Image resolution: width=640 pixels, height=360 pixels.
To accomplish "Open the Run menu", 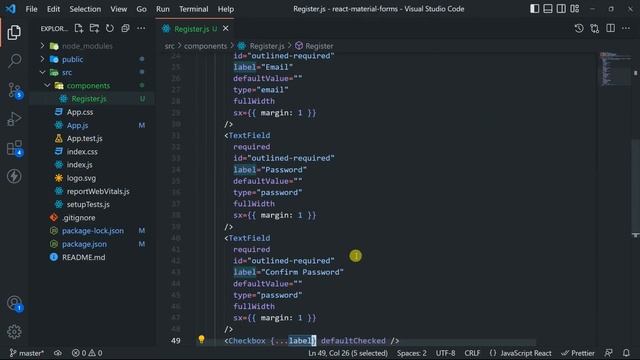I will (x=162, y=9).
